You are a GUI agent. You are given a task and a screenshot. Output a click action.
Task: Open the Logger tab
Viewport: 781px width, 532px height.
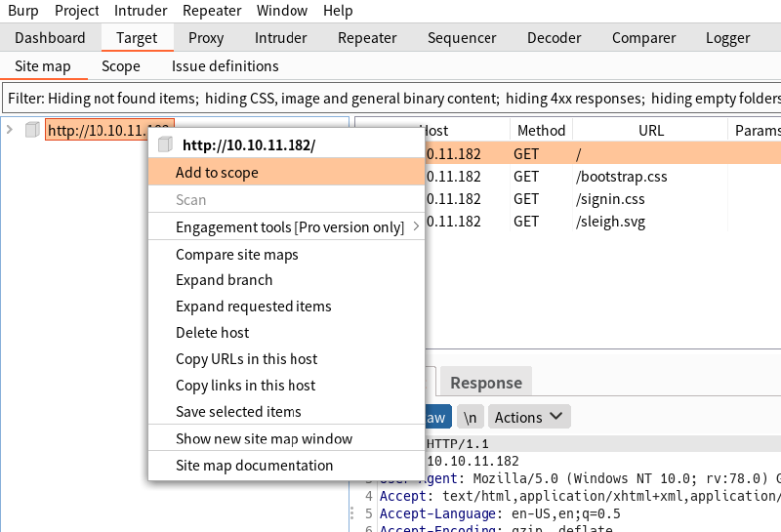click(x=727, y=38)
